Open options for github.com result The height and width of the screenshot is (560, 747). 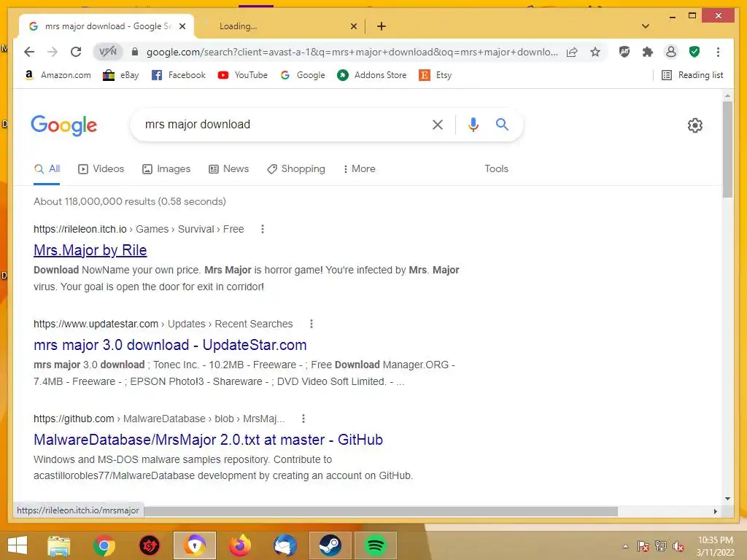(x=303, y=419)
